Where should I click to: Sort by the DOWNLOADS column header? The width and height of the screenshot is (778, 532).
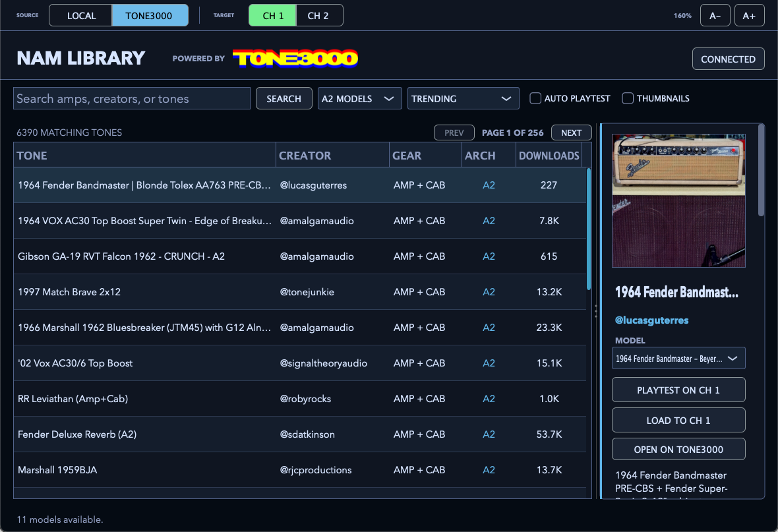coord(549,156)
